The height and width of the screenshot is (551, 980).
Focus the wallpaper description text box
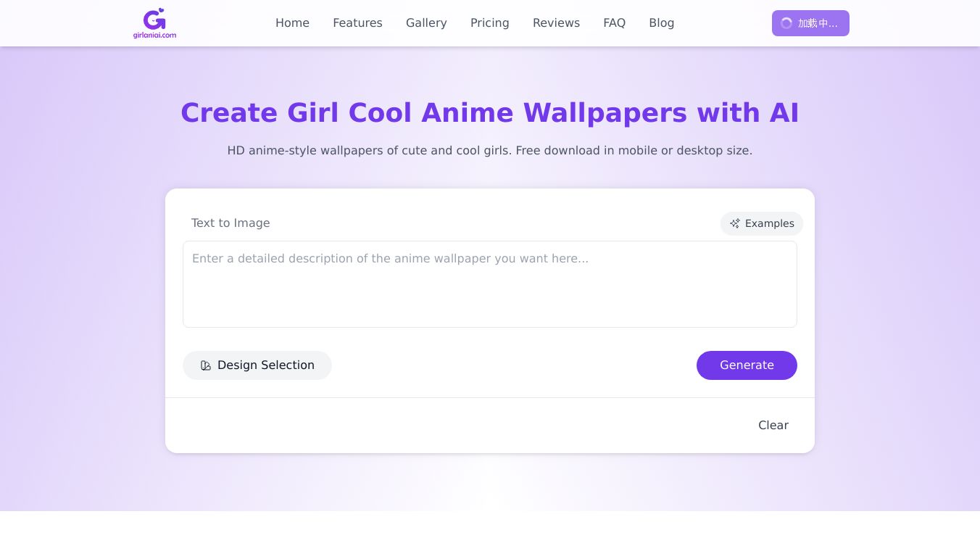click(x=489, y=284)
